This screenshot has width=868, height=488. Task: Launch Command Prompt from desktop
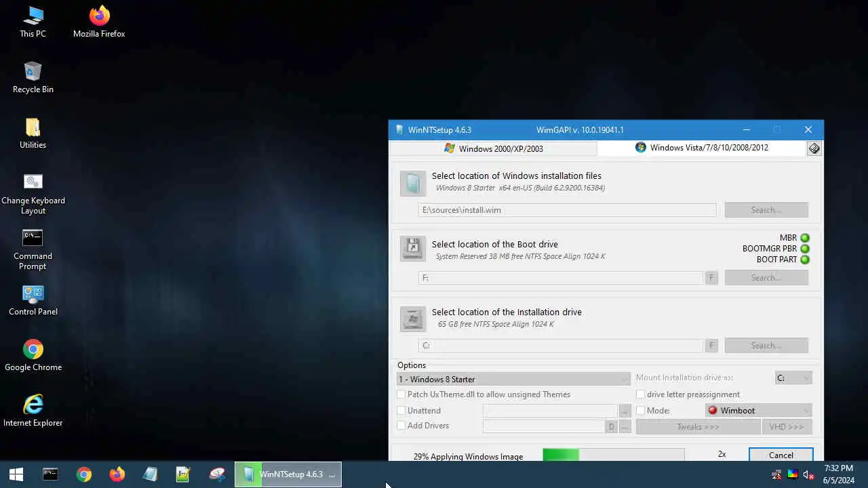(33, 249)
